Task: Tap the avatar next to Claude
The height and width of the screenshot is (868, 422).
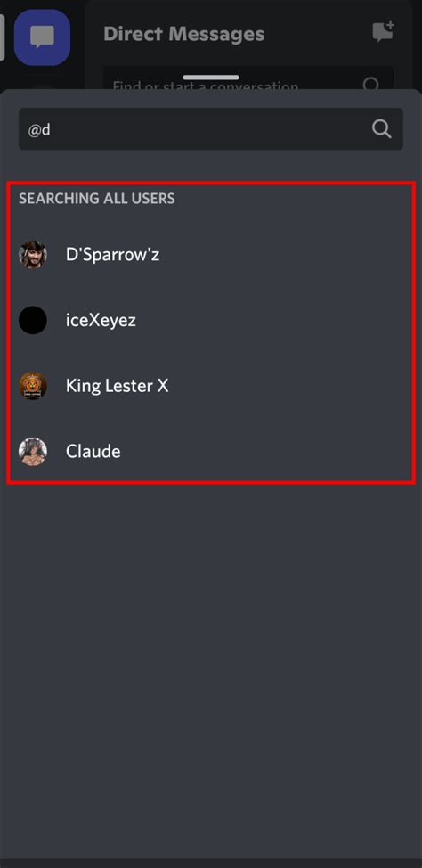Action: [33, 451]
